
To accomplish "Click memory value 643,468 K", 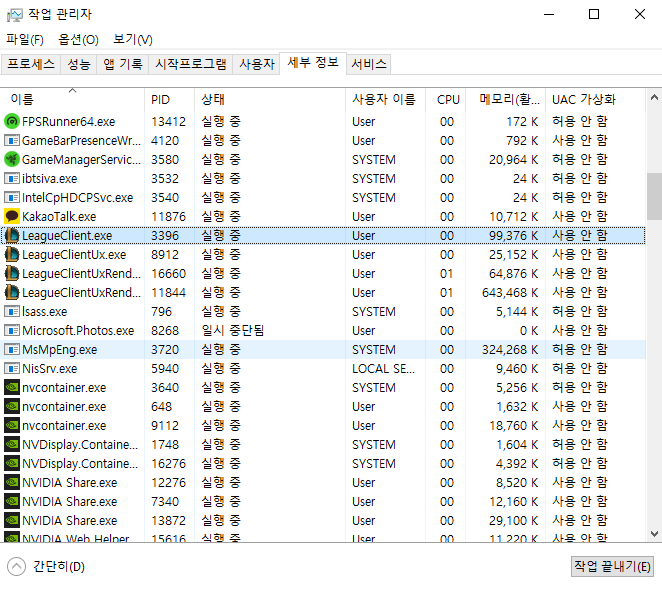I will (510, 293).
